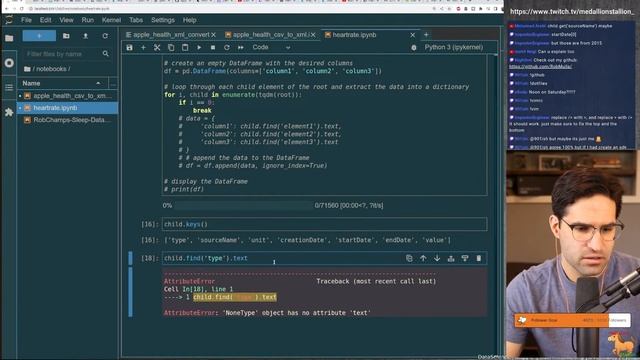
Task: Open the File menu
Action: click(x=26, y=20)
